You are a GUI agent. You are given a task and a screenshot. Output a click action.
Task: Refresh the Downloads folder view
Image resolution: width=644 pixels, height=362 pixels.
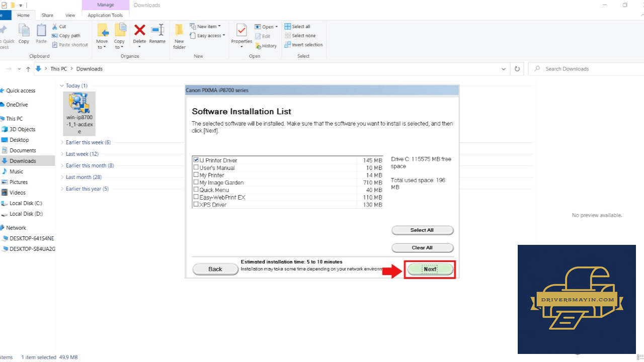pyautogui.click(x=517, y=69)
